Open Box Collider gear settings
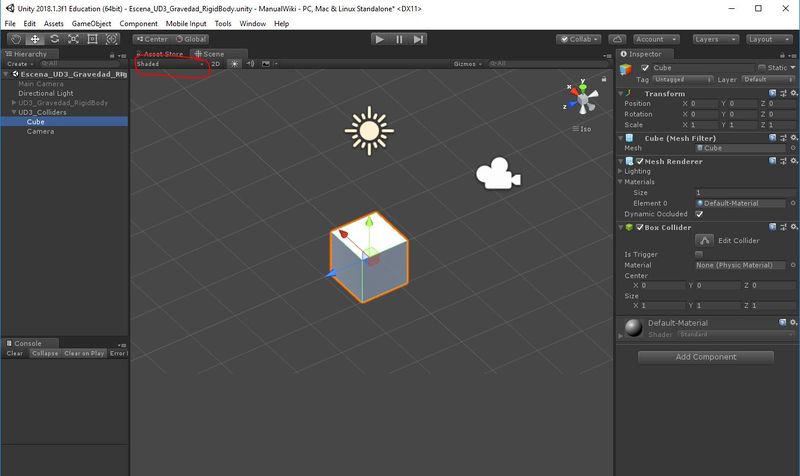Image resolution: width=800 pixels, height=476 pixels. point(794,227)
